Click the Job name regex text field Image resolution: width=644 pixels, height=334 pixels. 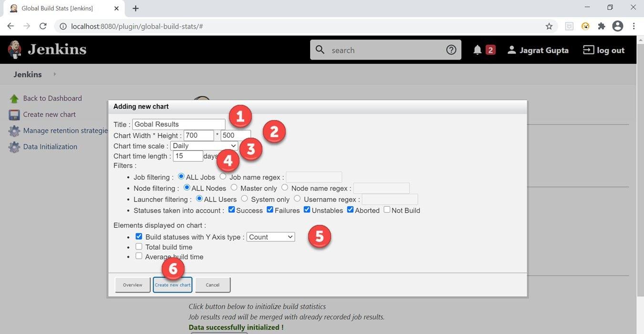coord(314,177)
